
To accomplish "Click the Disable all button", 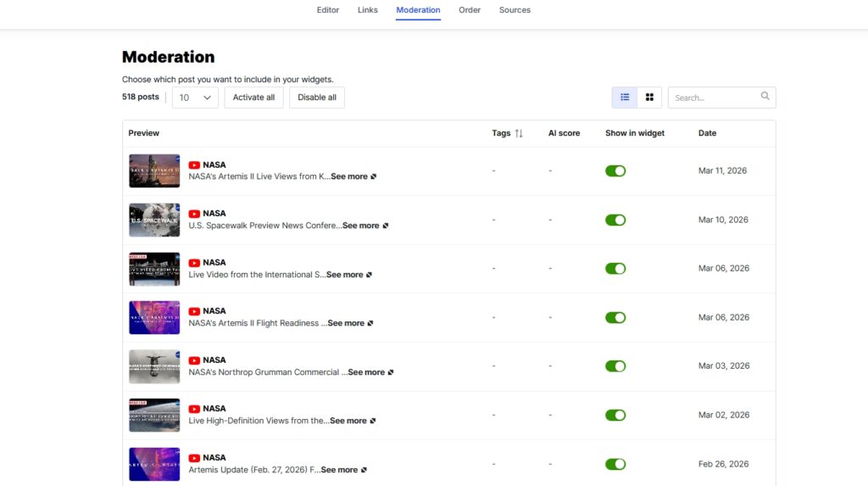I will [317, 98].
